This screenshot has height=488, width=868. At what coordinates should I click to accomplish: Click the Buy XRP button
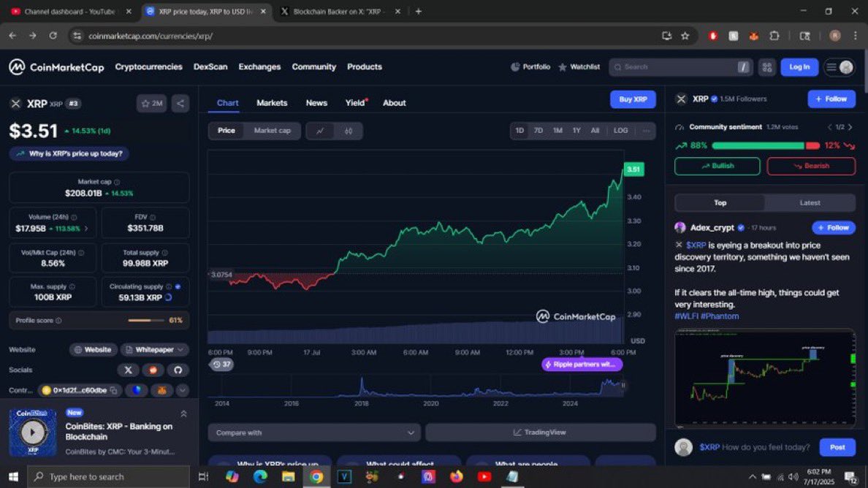click(633, 99)
